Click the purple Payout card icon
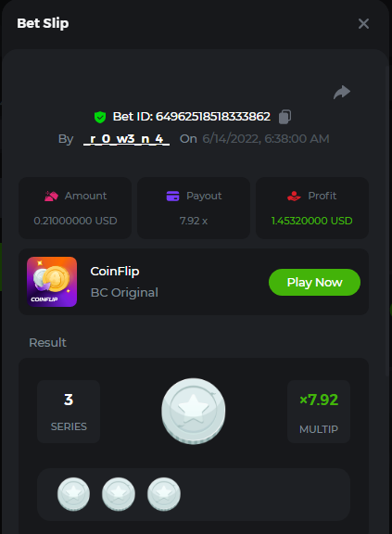This screenshot has width=392, height=534. (x=172, y=196)
